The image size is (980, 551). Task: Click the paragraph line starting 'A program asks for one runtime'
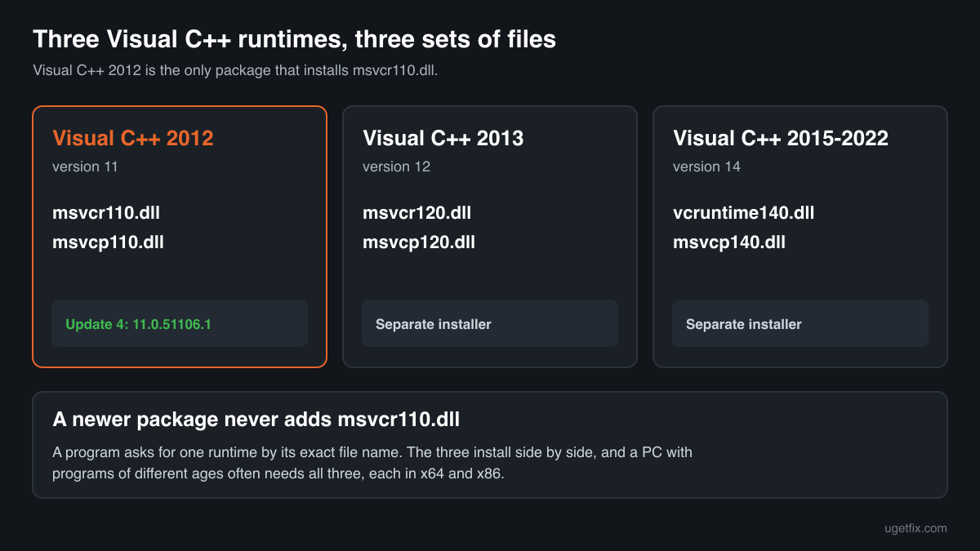pyautogui.click(x=372, y=451)
